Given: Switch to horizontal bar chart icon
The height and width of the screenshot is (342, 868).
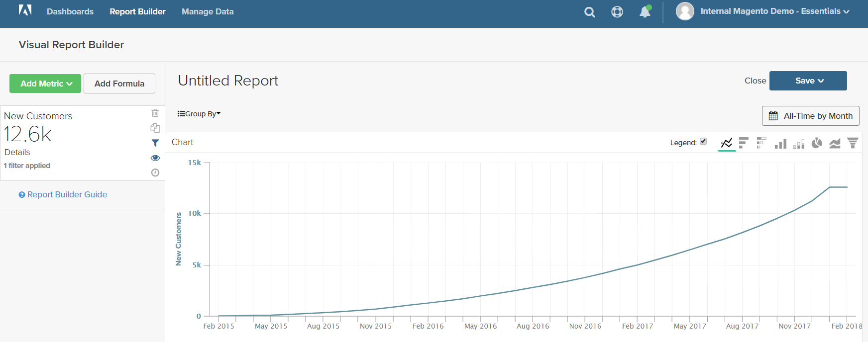Looking at the screenshot, I should pos(744,143).
